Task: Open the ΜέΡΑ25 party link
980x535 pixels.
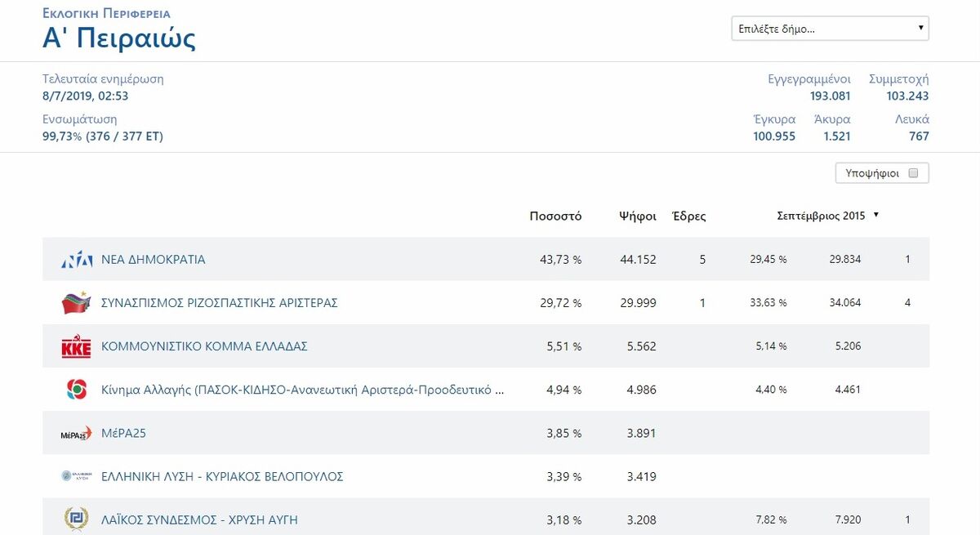Action: tap(123, 433)
